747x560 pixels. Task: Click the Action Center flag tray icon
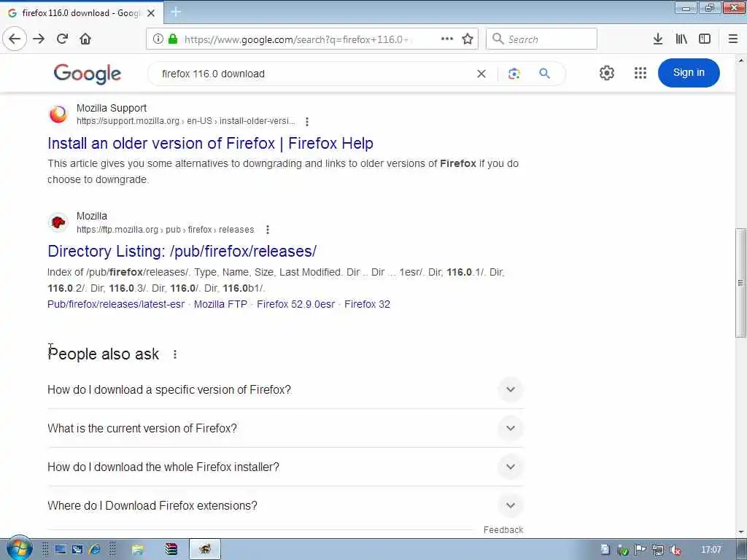point(640,550)
